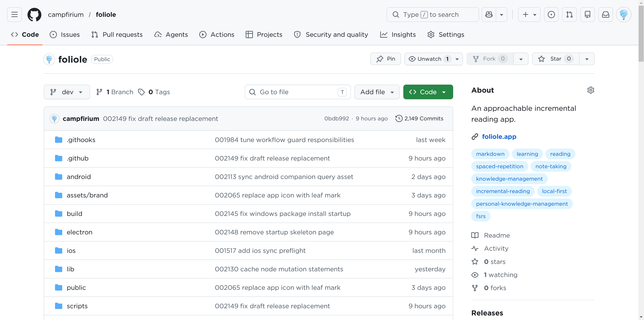Open the electron folder
The height and width of the screenshot is (320, 644).
tap(79, 232)
